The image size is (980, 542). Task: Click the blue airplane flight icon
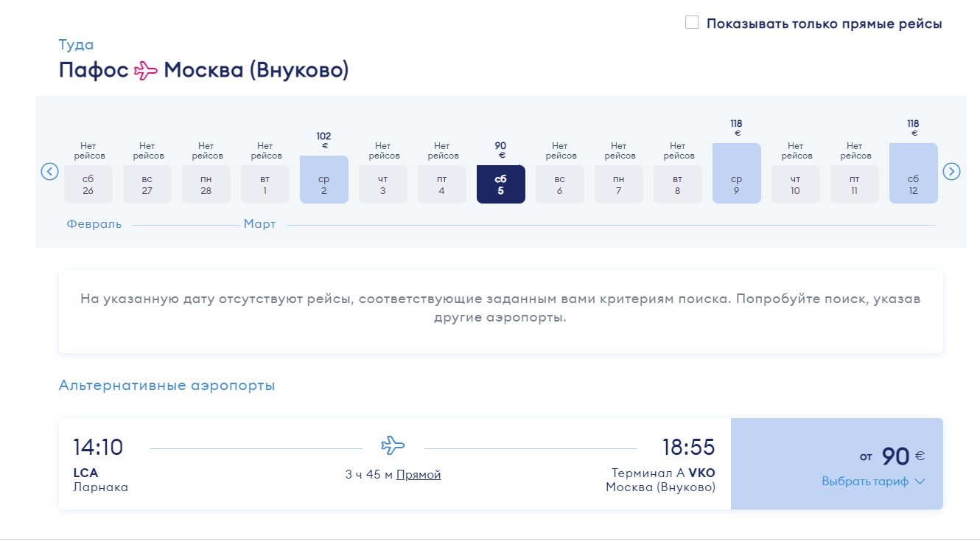(393, 445)
